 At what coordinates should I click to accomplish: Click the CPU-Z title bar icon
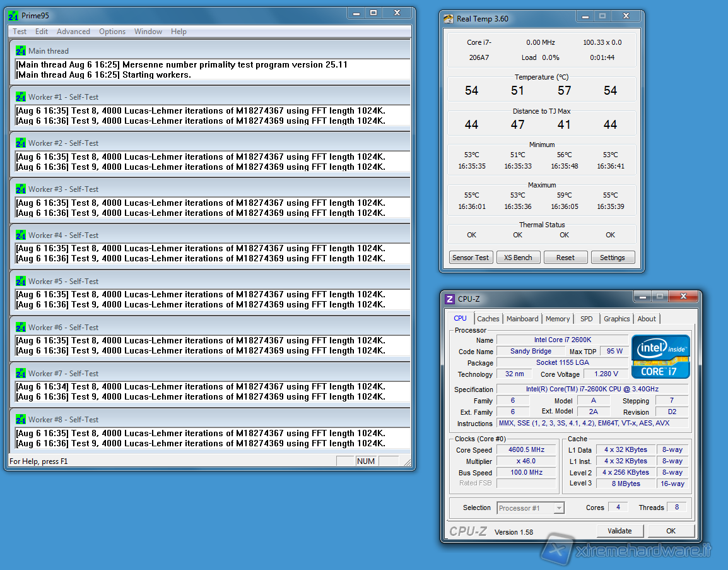coord(450,299)
